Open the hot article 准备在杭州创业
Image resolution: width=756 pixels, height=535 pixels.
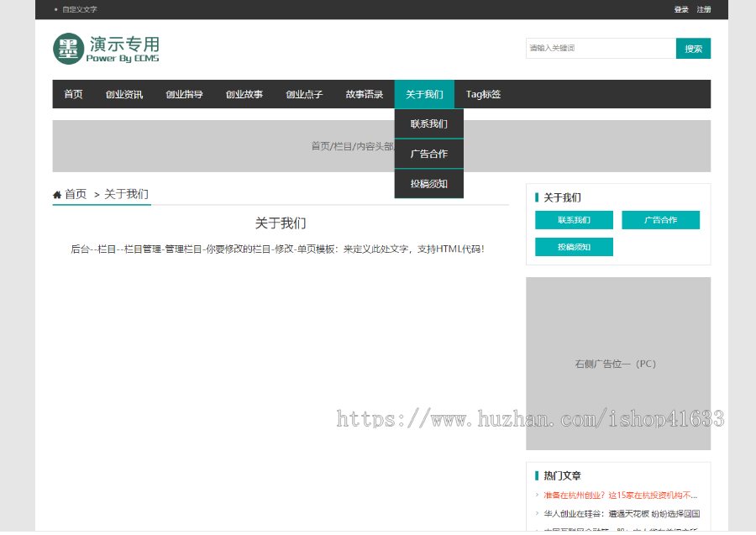[620, 495]
